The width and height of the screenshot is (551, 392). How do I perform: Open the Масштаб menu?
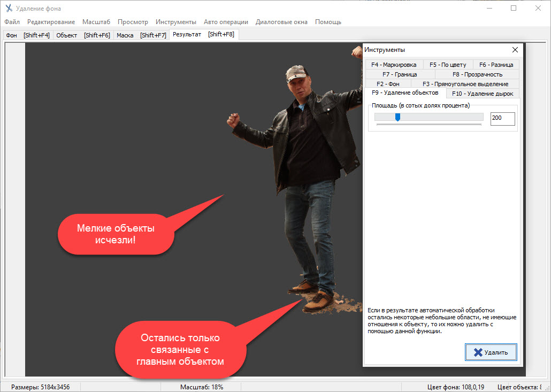[96, 22]
